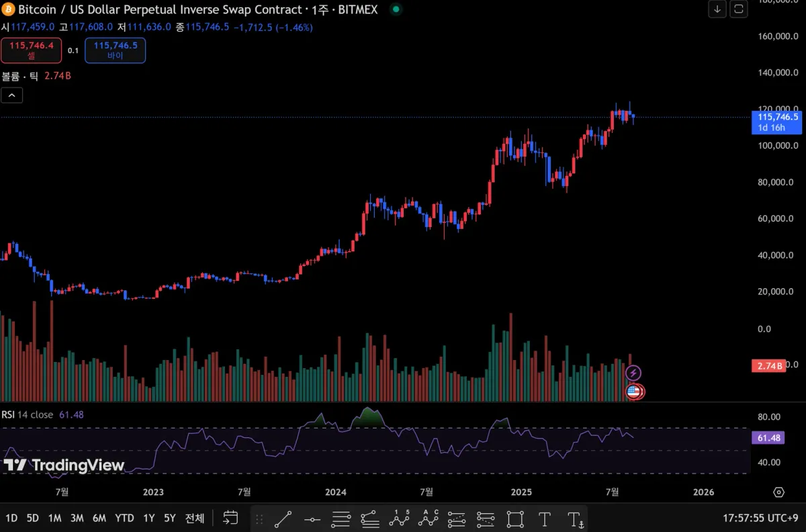Select the Trend Line drawing tool
806x532 pixels.
[283, 519]
